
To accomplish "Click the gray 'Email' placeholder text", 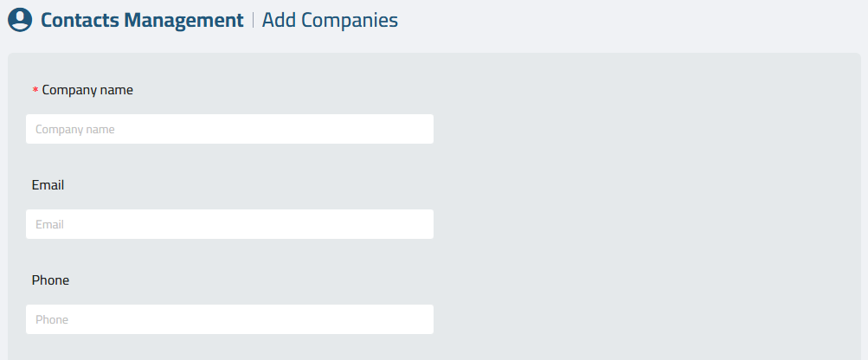I will [x=50, y=224].
